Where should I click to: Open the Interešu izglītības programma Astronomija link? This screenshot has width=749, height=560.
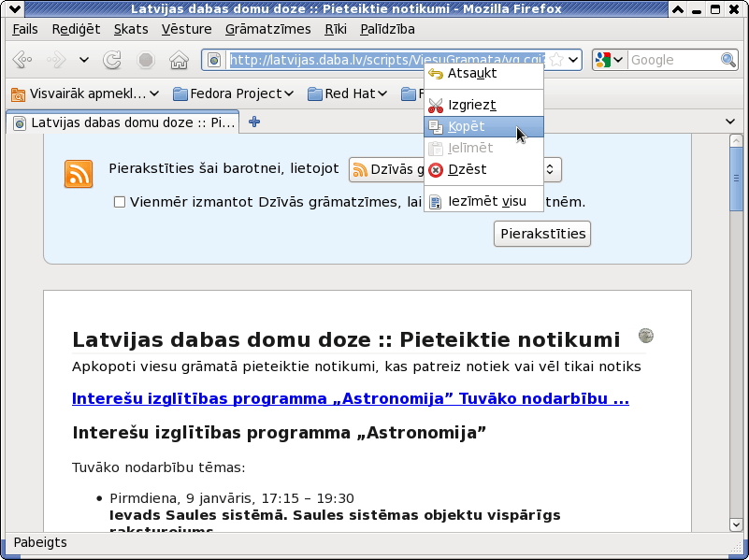coord(350,398)
